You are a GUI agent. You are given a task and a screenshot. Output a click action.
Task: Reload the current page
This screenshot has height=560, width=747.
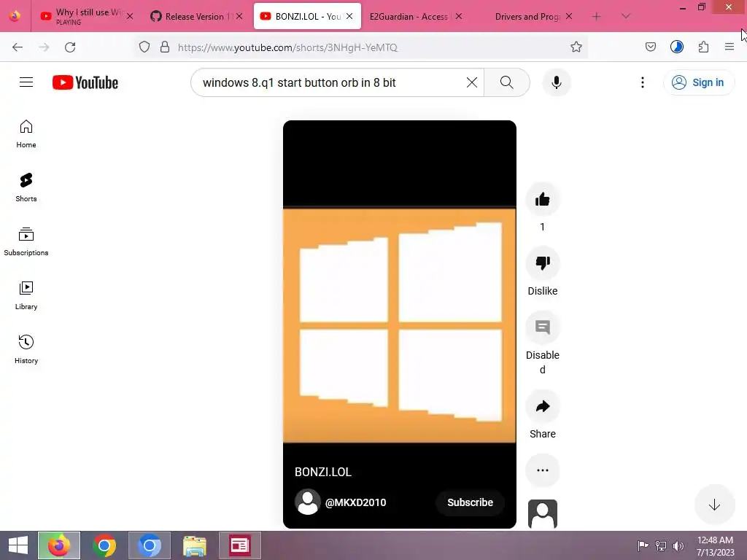[70, 47]
